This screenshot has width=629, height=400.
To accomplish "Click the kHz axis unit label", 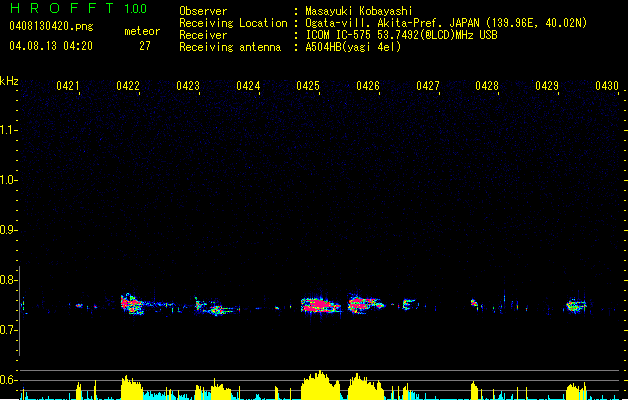I will point(9,81).
